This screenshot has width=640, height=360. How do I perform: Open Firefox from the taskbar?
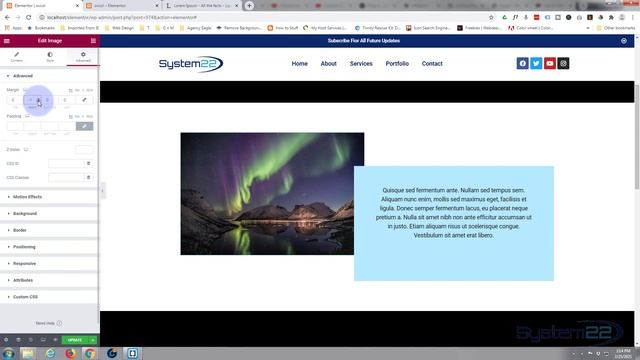[71, 353]
